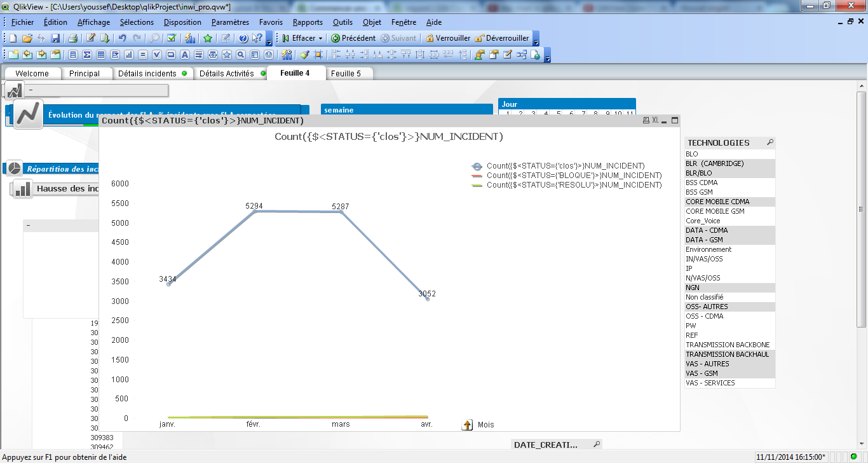Add a bookmark with the green star icon
Screen dimensions: 868x463
click(x=208, y=38)
